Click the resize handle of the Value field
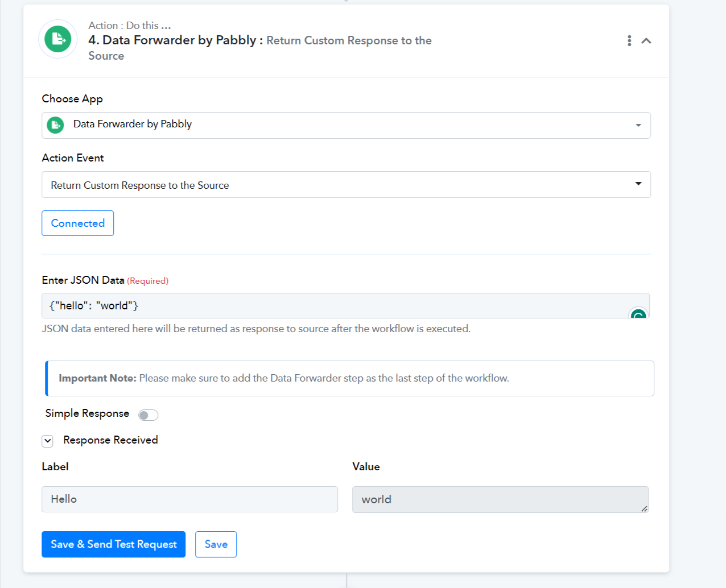This screenshot has height=588, width=726. pyautogui.click(x=644, y=508)
